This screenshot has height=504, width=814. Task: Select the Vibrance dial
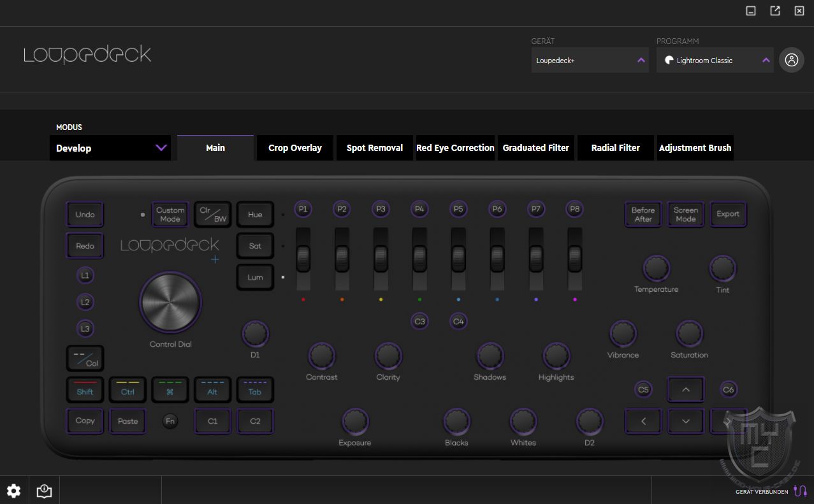click(x=623, y=334)
